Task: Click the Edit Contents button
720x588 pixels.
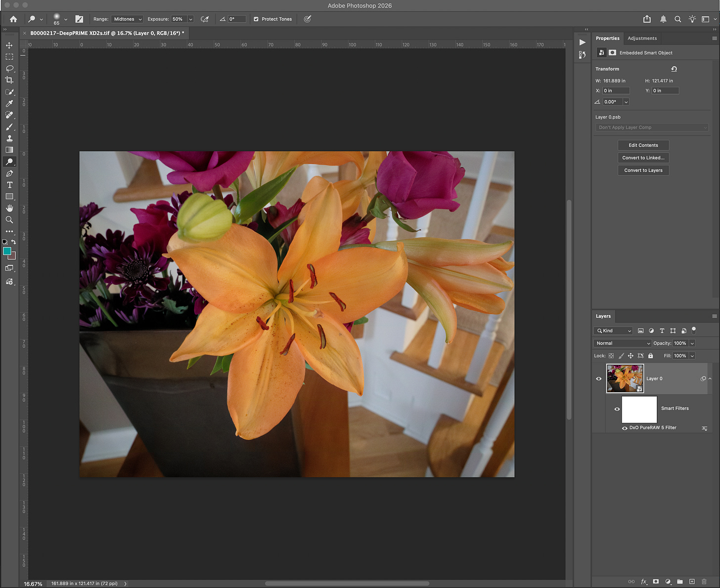Action: [643, 145]
